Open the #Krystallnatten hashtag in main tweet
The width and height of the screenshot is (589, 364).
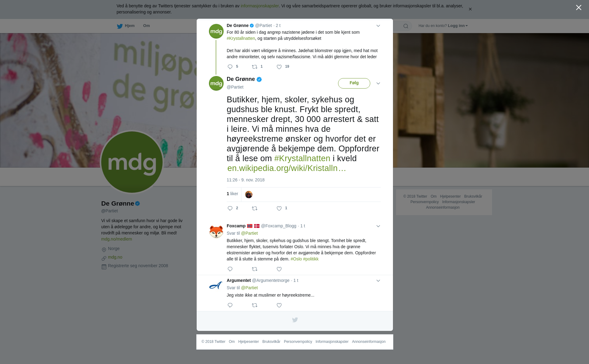[x=302, y=158]
